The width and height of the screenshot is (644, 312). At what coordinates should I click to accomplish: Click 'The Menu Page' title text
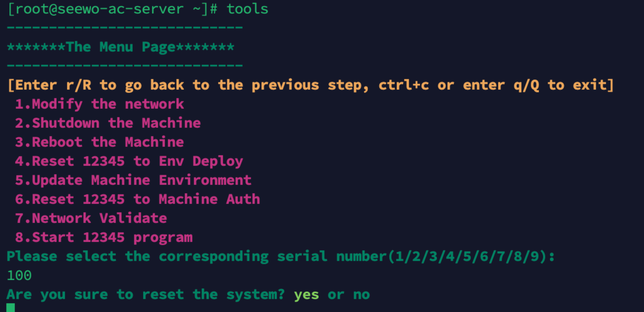point(120,47)
